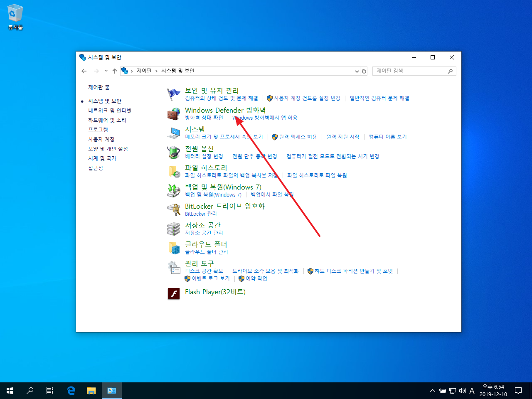Click the 파일 히스토리 folder icon
Viewport: 532px width, 399px height.
pos(173,171)
